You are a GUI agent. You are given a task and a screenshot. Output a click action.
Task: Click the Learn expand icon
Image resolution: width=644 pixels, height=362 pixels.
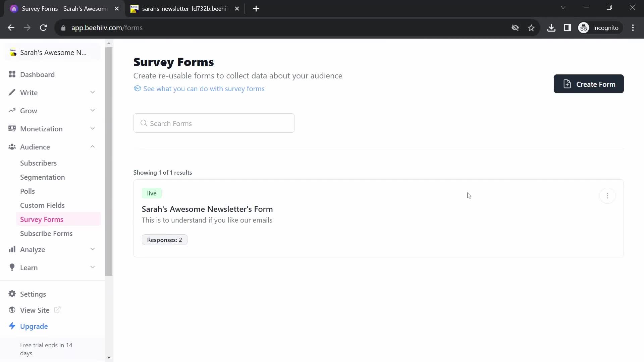93,267
